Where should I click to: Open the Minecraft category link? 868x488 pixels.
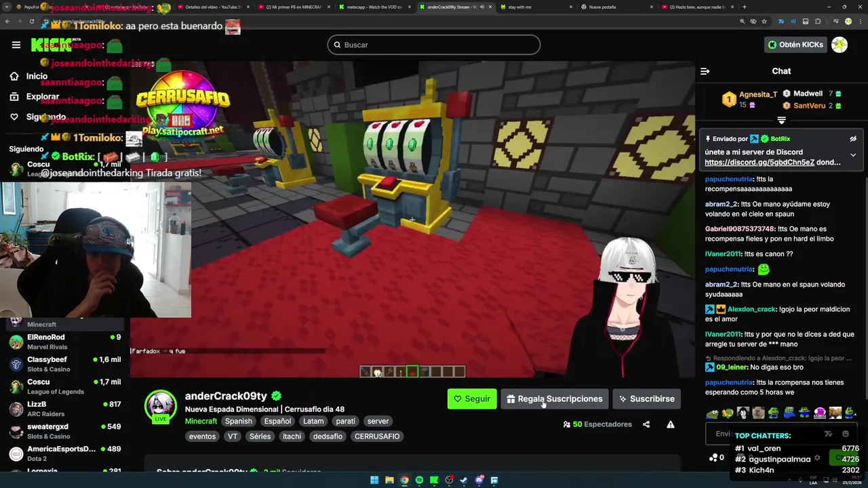[201, 421]
